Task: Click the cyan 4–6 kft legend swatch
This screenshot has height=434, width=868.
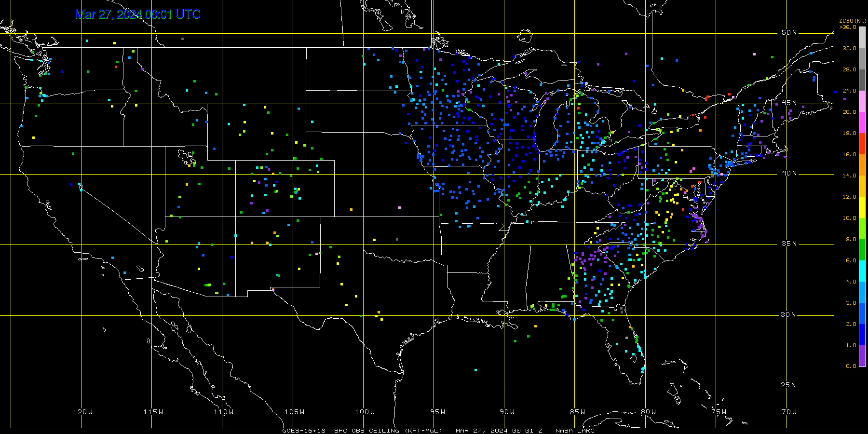Action: click(862, 271)
